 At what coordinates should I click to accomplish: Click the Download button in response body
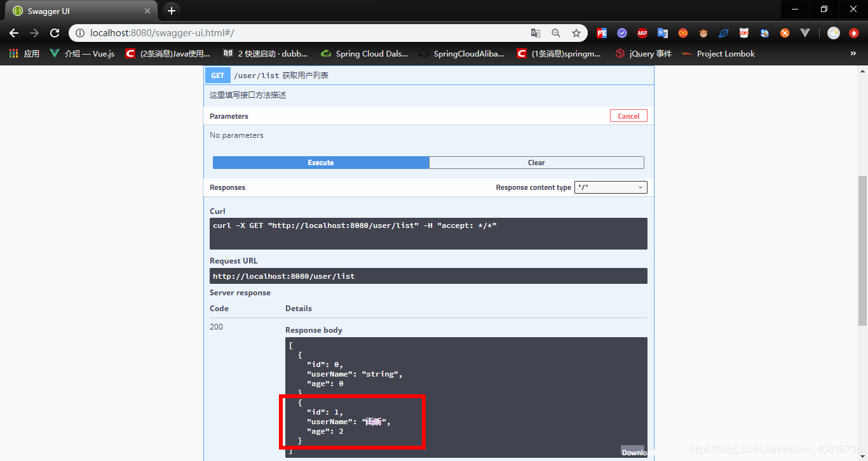tap(634, 452)
